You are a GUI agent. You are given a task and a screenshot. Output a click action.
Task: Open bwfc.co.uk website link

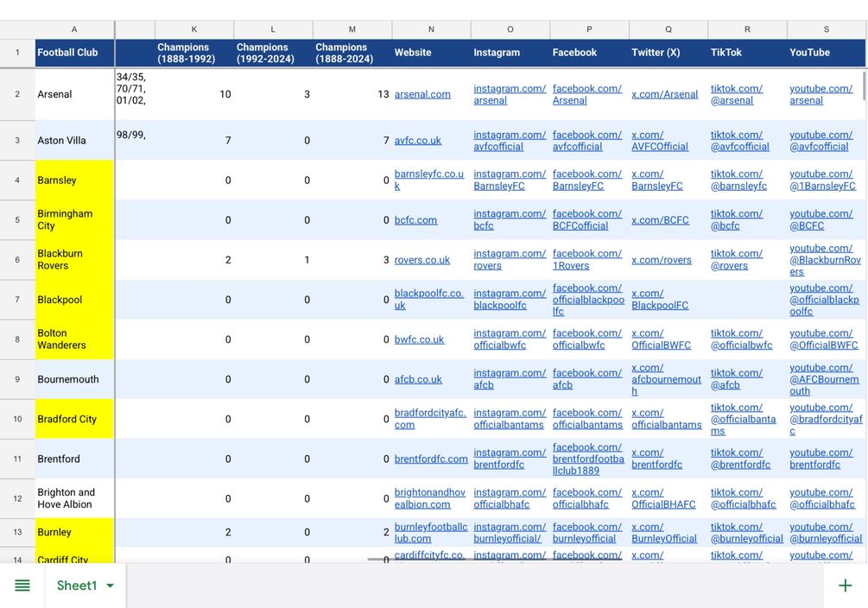pos(419,339)
